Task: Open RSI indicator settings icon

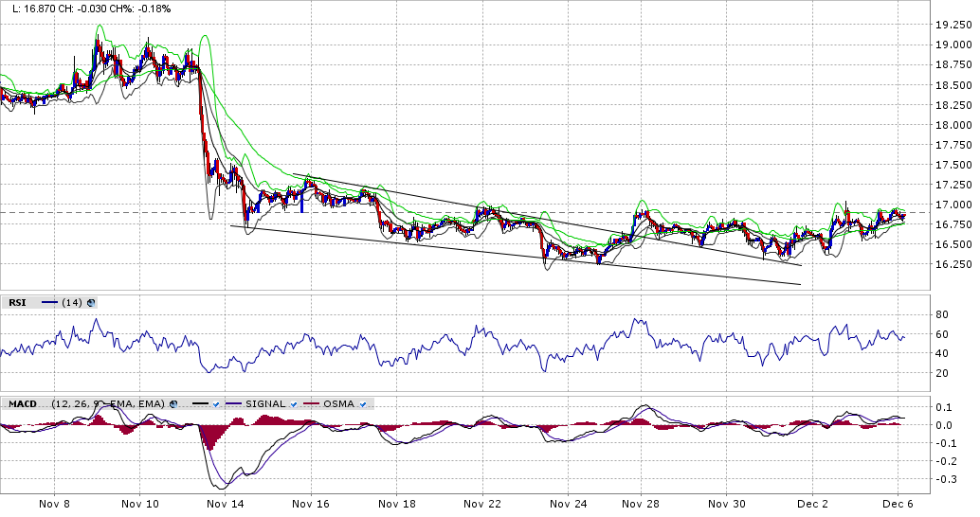Action: coord(90,303)
